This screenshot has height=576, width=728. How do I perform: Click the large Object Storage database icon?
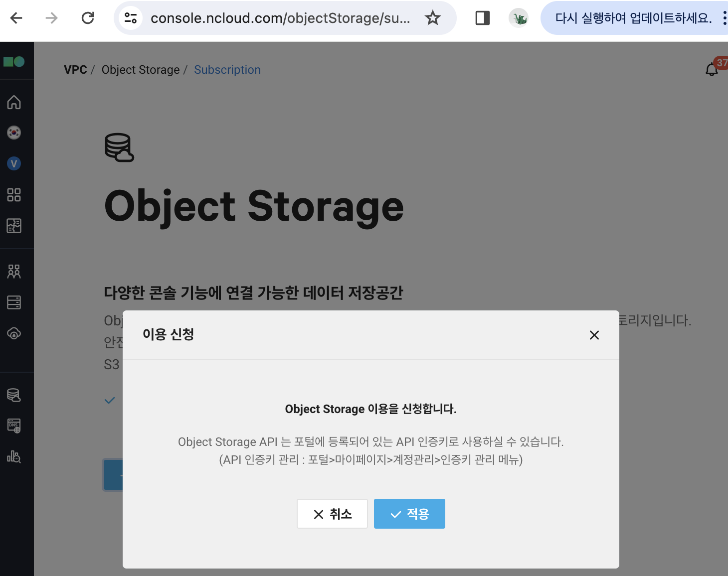[119, 147]
